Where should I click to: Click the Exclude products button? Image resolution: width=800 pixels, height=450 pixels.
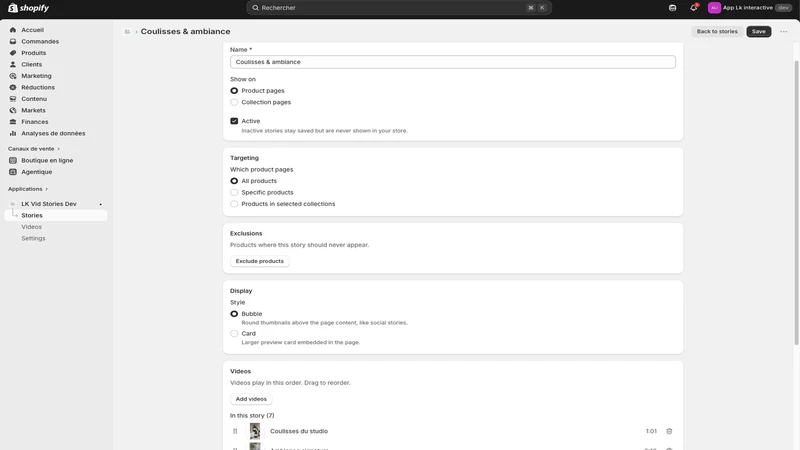[x=259, y=261]
